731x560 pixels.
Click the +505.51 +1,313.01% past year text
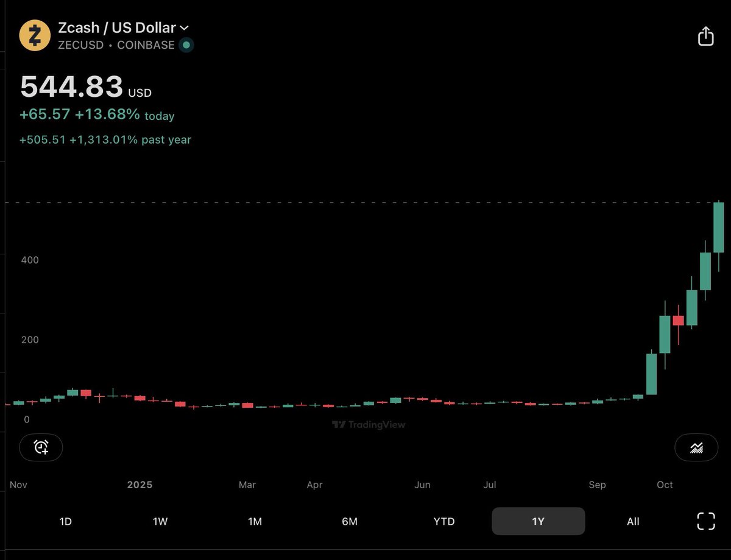pyautogui.click(x=105, y=139)
